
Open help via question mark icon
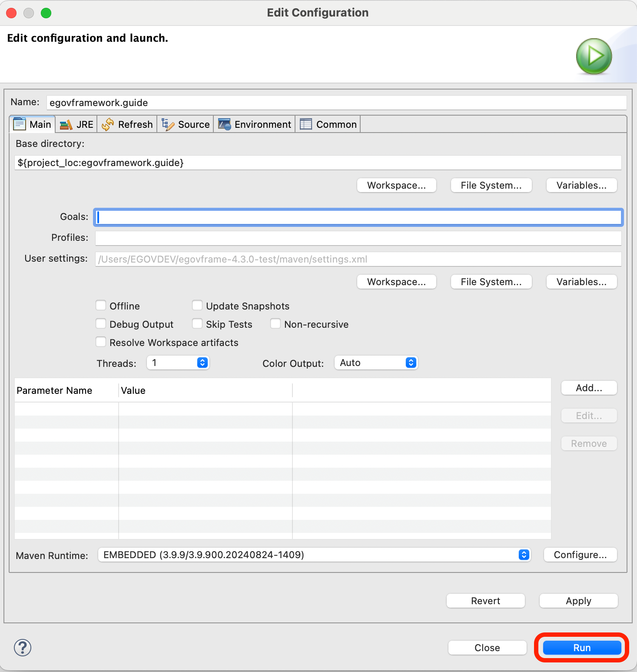23,648
